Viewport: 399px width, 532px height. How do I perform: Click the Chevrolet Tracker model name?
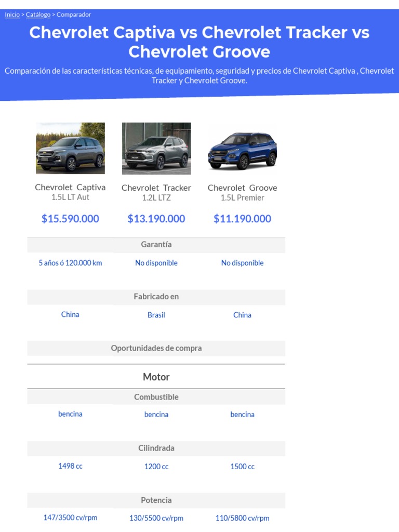click(x=156, y=188)
